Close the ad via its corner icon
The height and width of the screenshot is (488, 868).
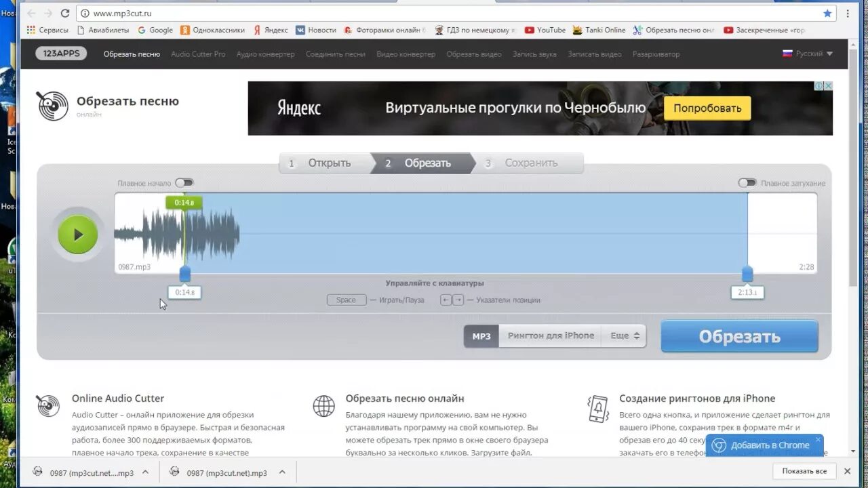point(828,86)
